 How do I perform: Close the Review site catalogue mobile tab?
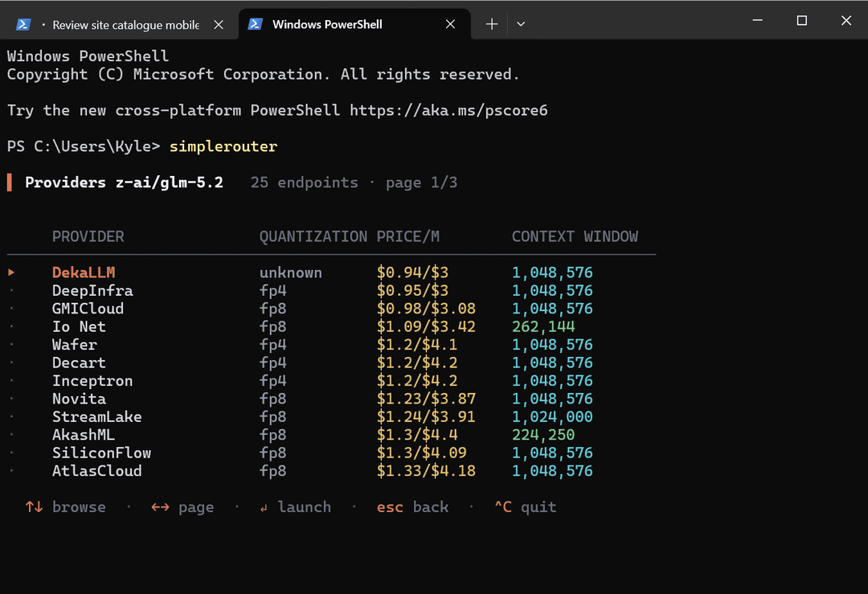(x=219, y=24)
